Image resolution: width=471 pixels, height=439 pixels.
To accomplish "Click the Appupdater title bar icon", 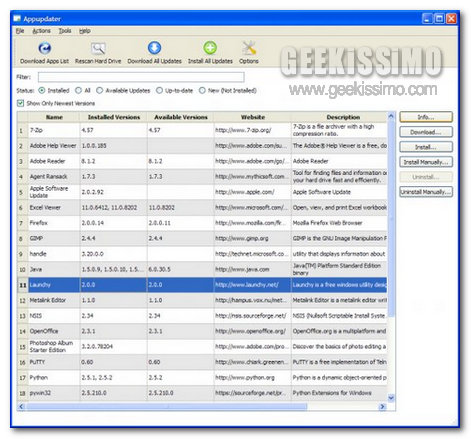I will coord(17,19).
